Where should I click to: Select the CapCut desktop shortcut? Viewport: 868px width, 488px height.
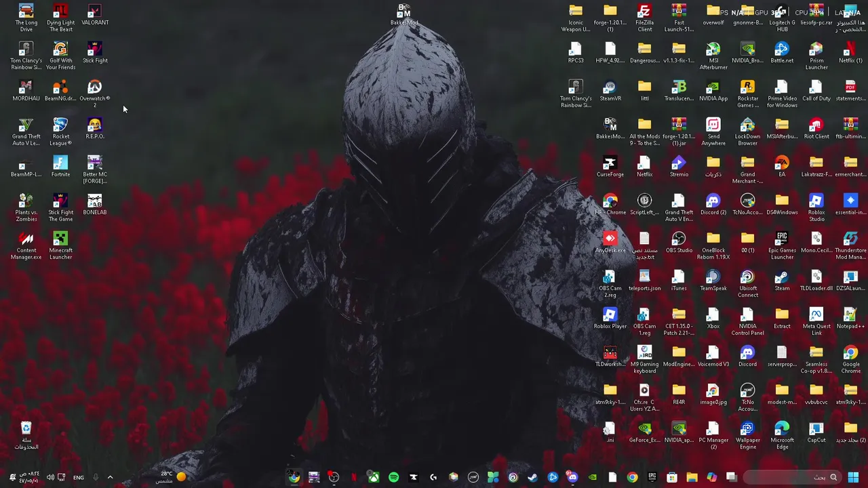816,432
